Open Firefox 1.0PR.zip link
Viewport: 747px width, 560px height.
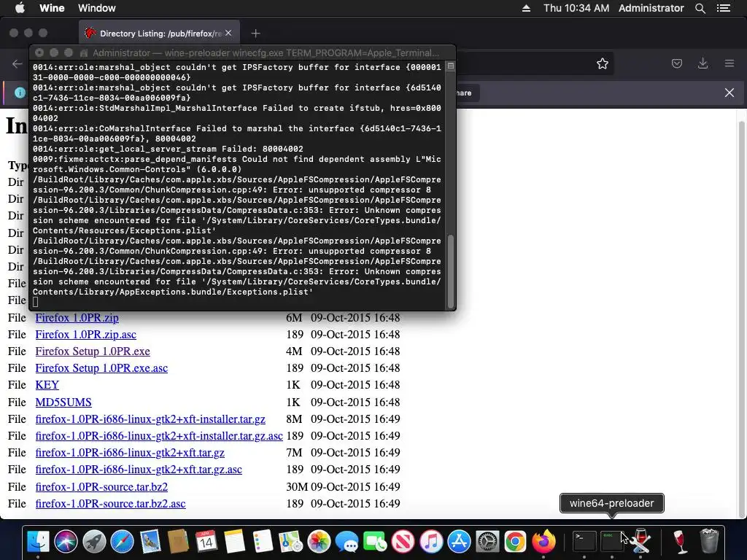(77, 318)
